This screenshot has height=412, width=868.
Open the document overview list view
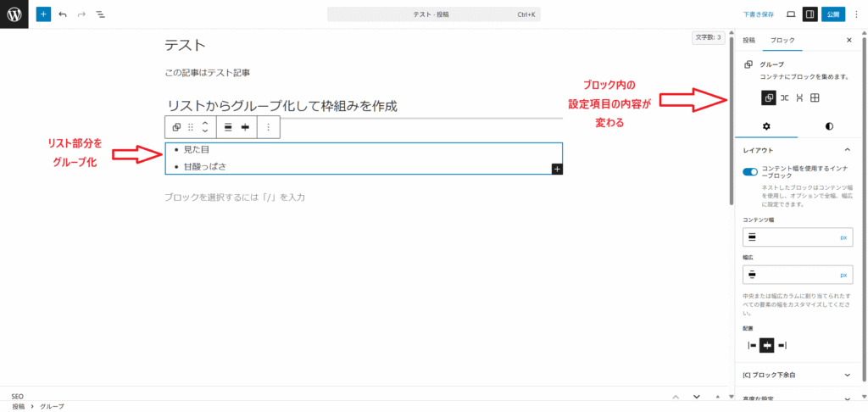point(100,14)
